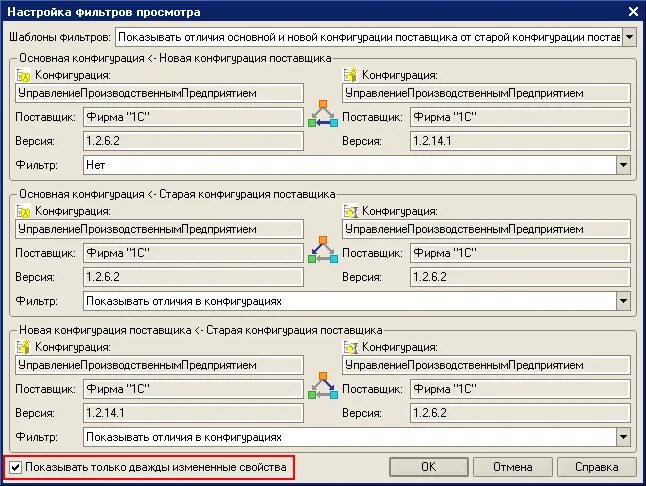The image size is (646, 486).
Task: Click left Поставщик field in first group
Action: click(193, 117)
